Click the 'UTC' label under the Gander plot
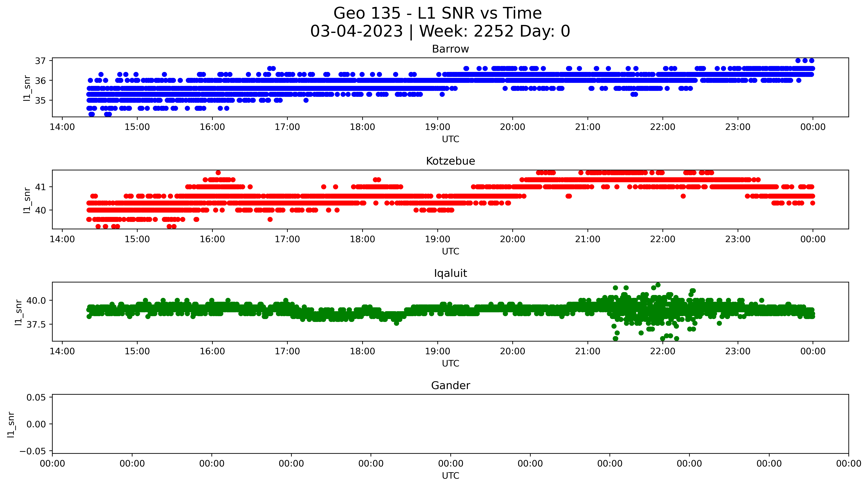Image resolution: width=868 pixels, height=487 pixels. 451,476
